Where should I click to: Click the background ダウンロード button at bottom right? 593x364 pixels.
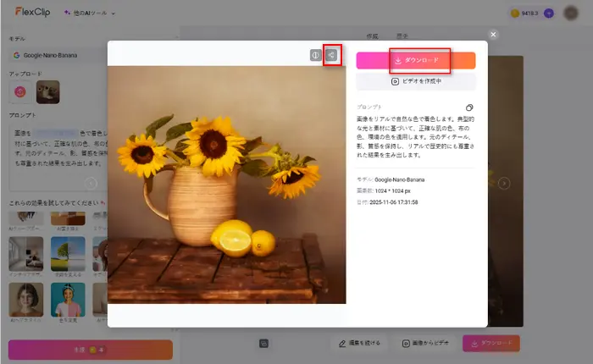pos(491,343)
